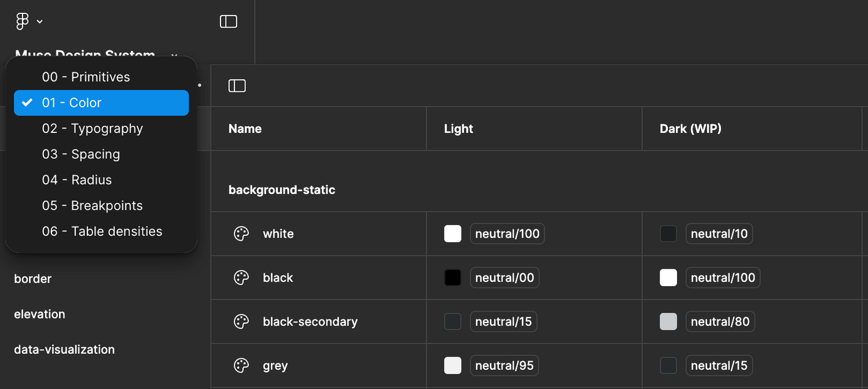Screen dimensions: 868x389
Task: Click the neutral/80 alias chip in Dark
Action: pos(720,321)
